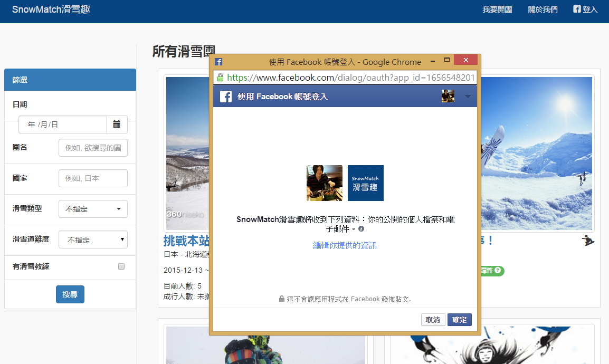609x364 pixels.
Task: Click the padlock icon in the address bar
Action: pyautogui.click(x=221, y=78)
